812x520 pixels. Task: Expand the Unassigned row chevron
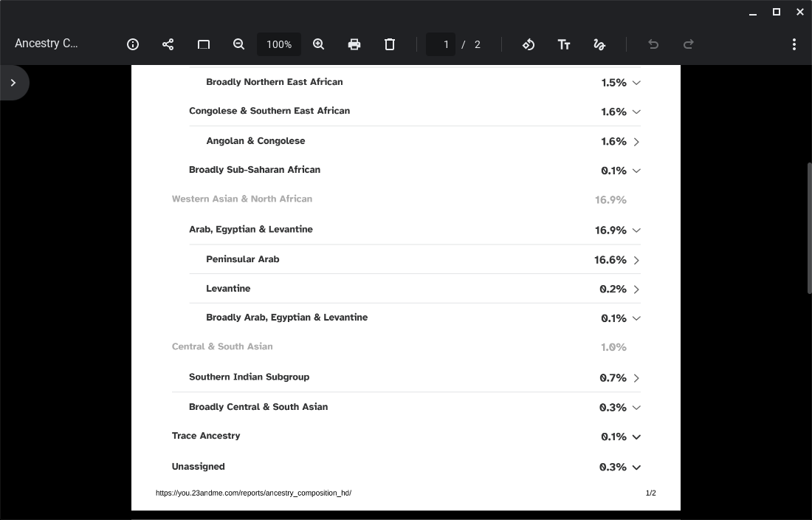[636, 467]
